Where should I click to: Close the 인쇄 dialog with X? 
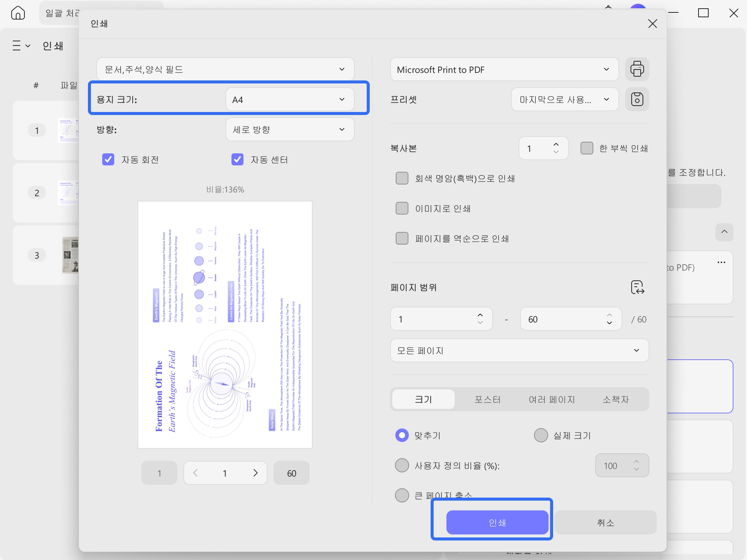pos(652,24)
